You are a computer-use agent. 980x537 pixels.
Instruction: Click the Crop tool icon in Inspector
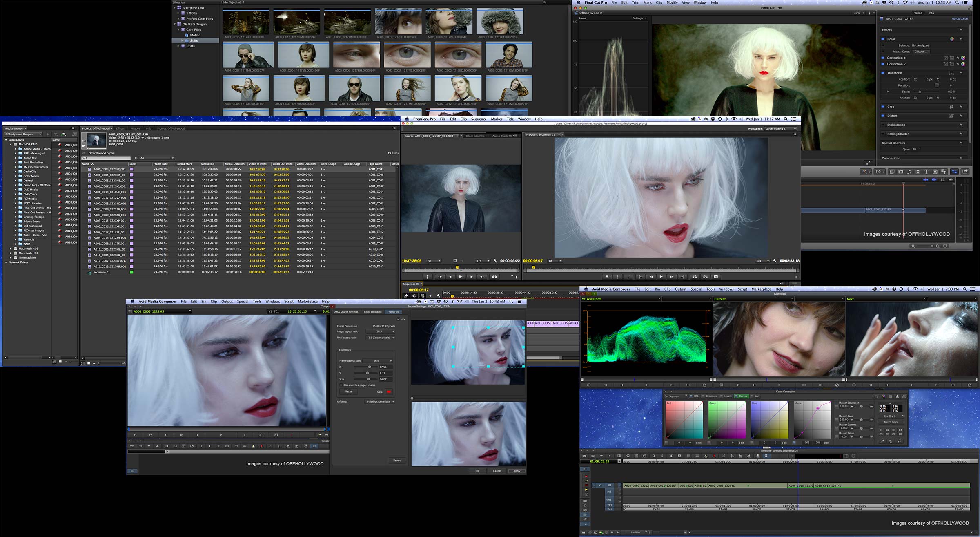click(x=951, y=107)
